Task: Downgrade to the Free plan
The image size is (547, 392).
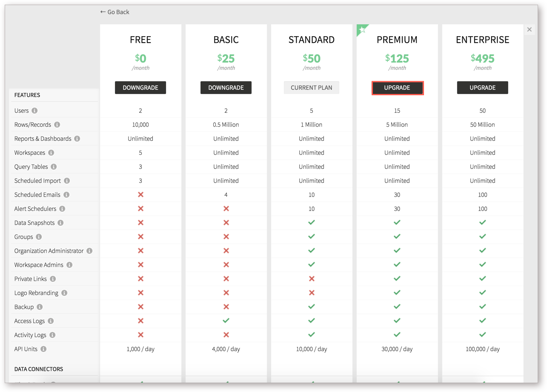Action: (x=140, y=88)
